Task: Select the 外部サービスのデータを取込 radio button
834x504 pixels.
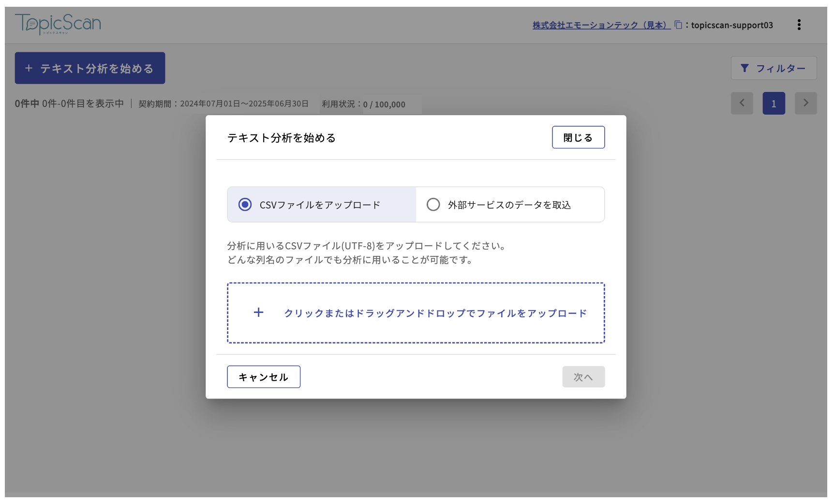Action: coord(433,204)
